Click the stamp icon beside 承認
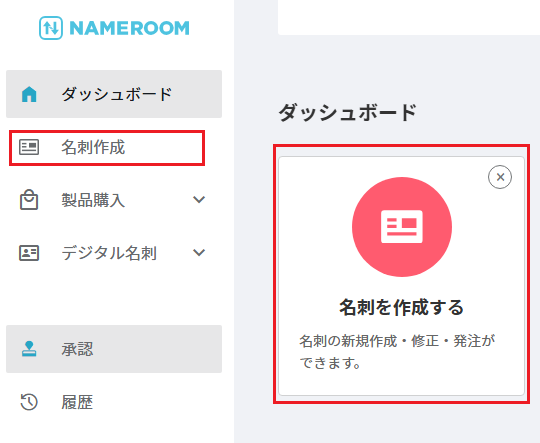 click(29, 349)
